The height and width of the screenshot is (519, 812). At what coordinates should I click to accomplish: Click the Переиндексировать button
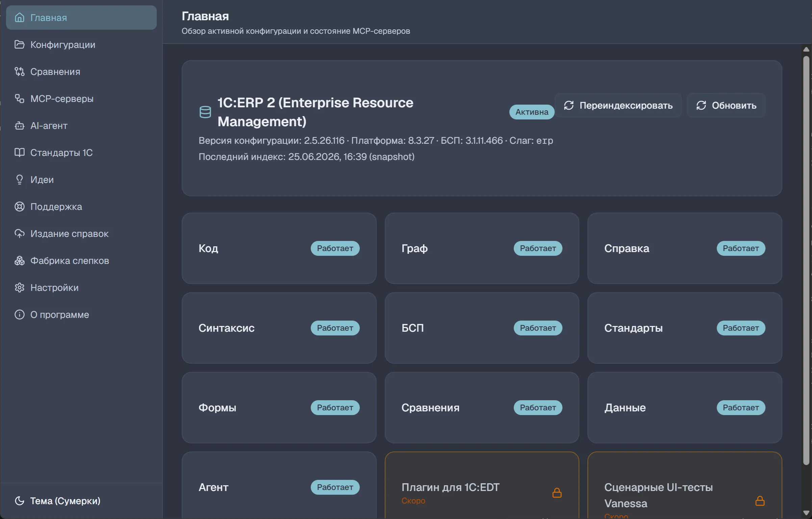[x=618, y=105]
